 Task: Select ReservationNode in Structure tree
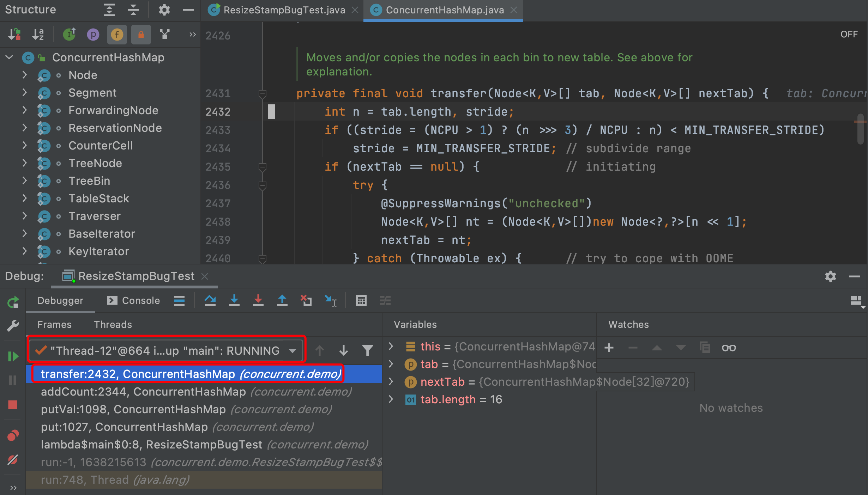[115, 128]
